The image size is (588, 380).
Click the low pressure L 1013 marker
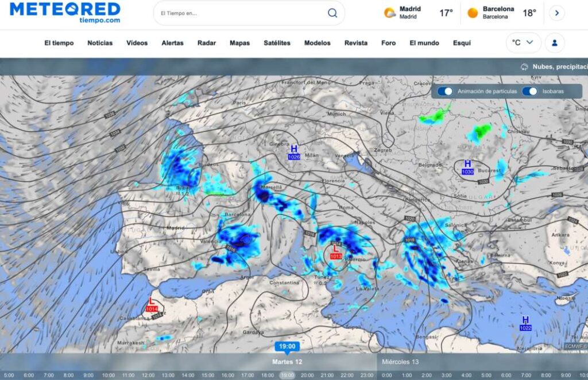336,252
